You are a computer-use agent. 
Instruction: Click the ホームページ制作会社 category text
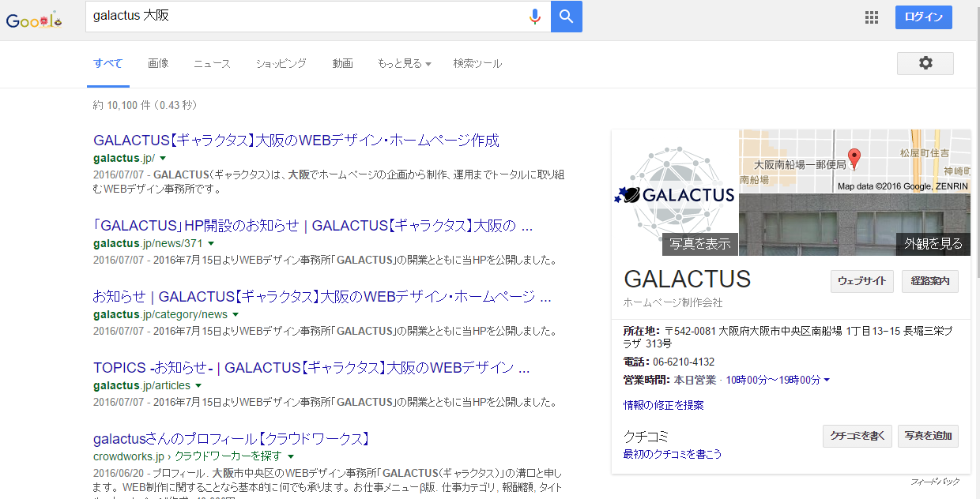click(673, 302)
